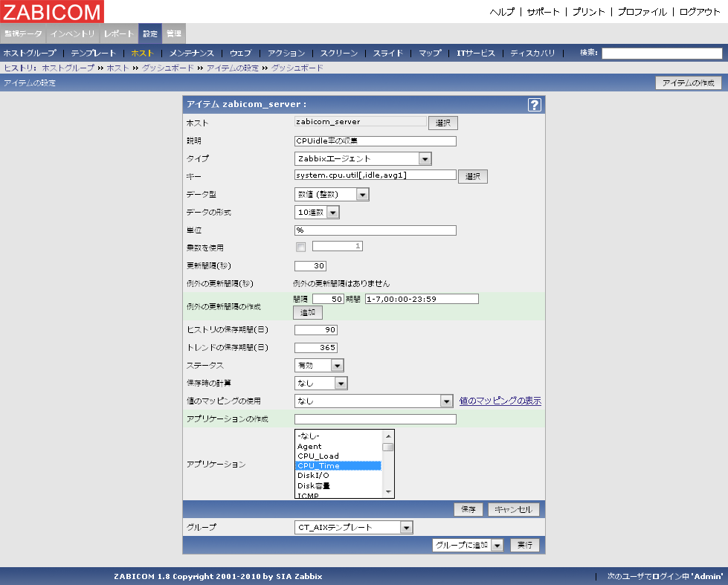728x585 pixels.
Task: Click the ZABICOM logo
Action: 52,12
